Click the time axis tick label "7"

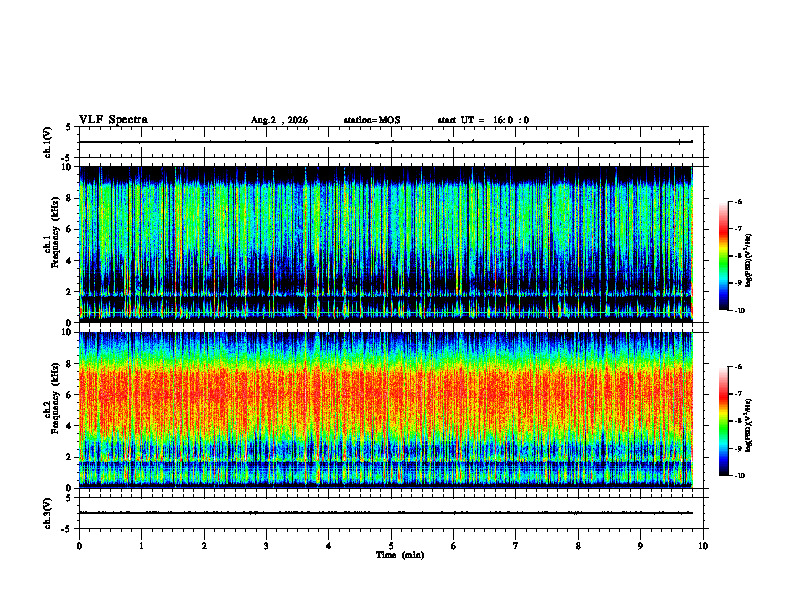click(516, 545)
